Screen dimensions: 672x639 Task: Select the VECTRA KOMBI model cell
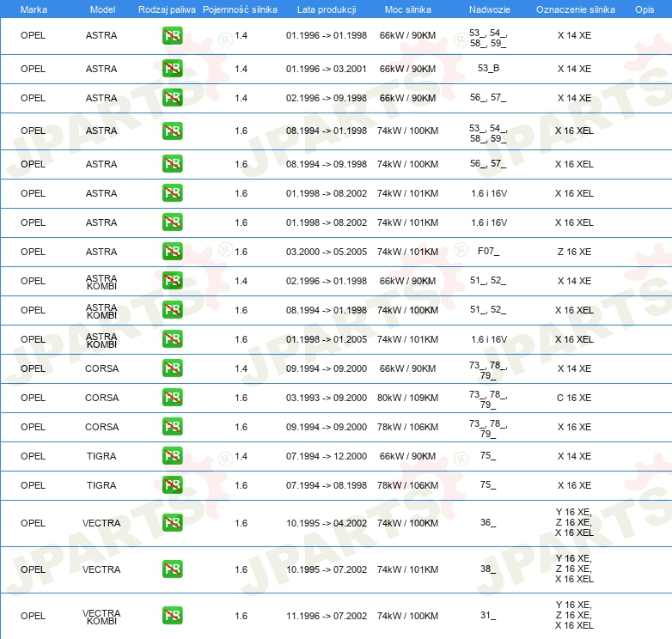tap(101, 616)
